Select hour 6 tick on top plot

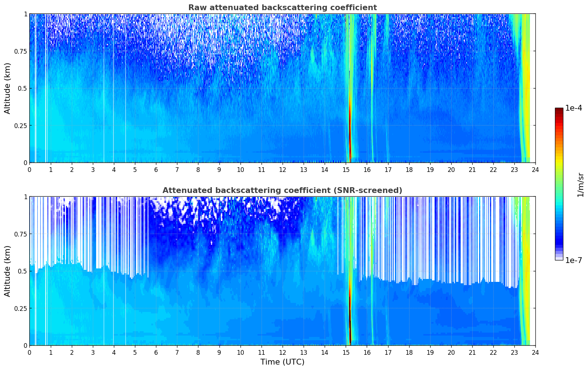[x=156, y=169]
